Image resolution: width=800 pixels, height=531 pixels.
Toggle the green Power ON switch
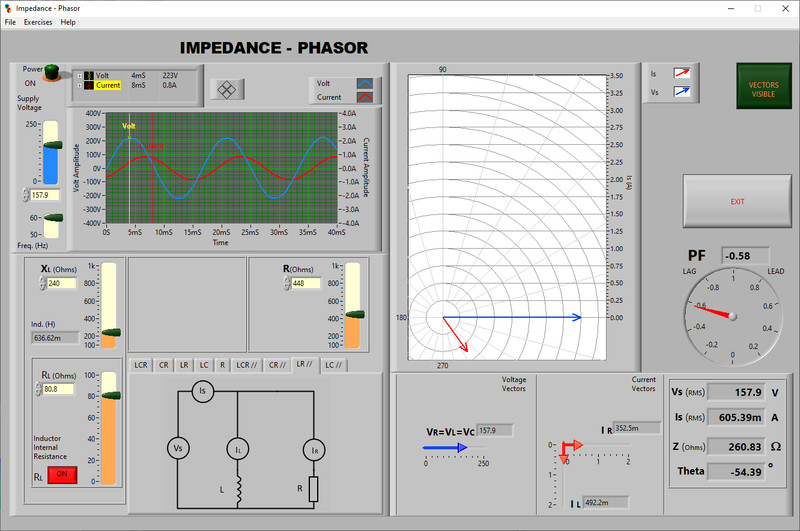(x=52, y=72)
